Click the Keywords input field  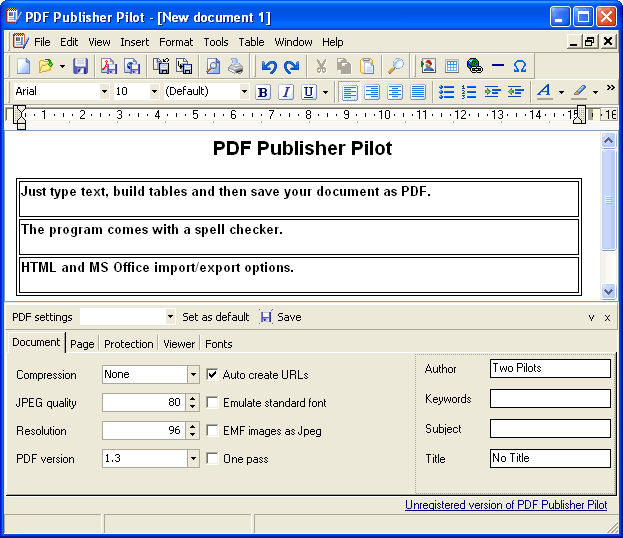tap(550, 398)
